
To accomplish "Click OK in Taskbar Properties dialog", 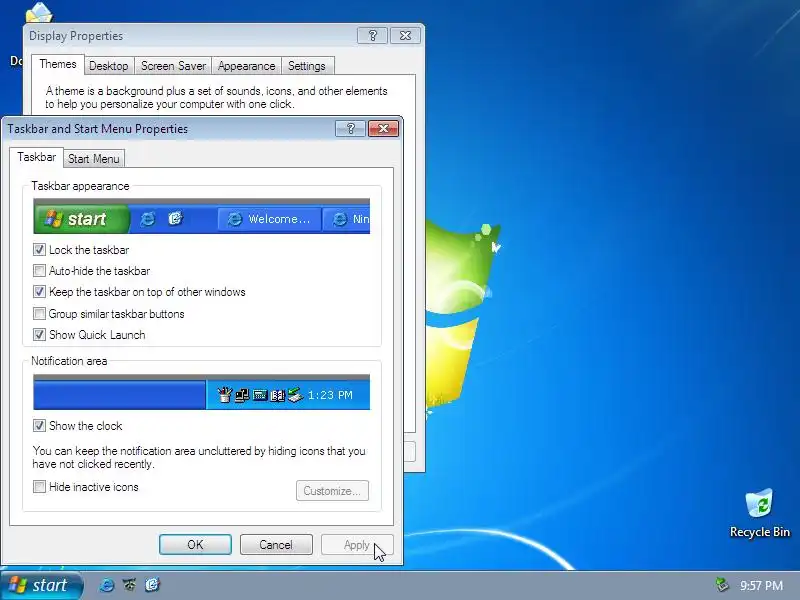I will coord(195,544).
